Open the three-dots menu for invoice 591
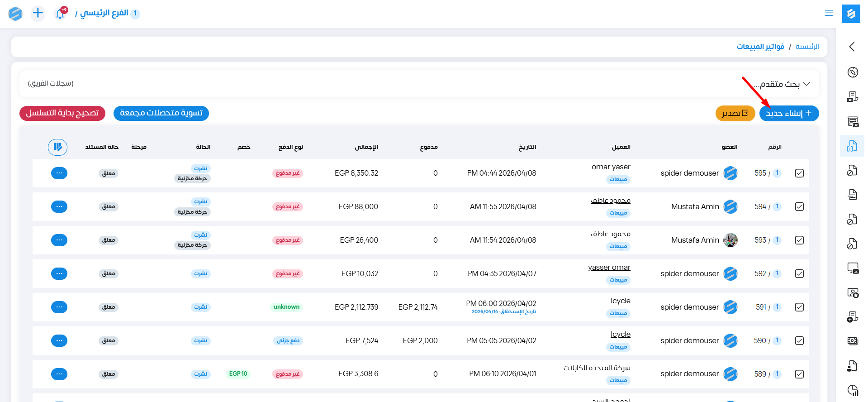 click(x=59, y=307)
